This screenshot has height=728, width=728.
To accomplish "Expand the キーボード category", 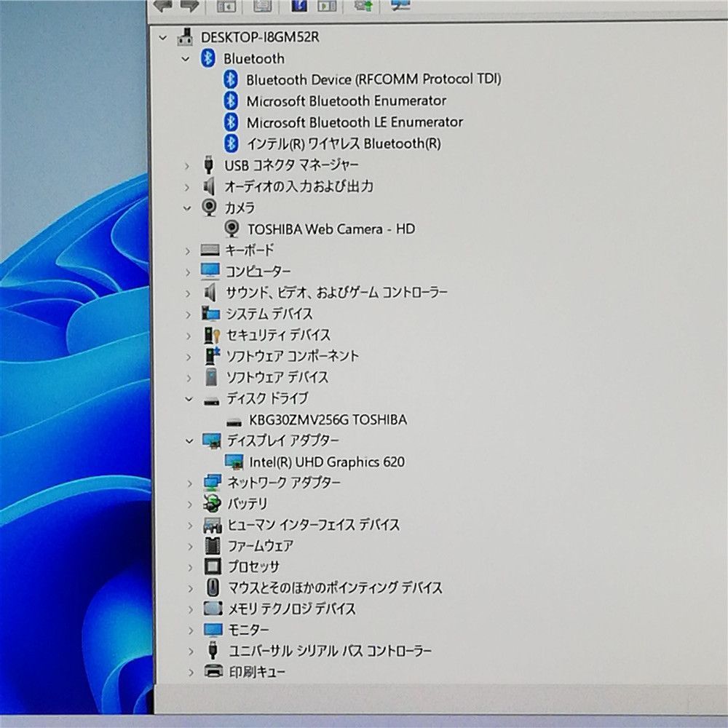I will (x=188, y=251).
